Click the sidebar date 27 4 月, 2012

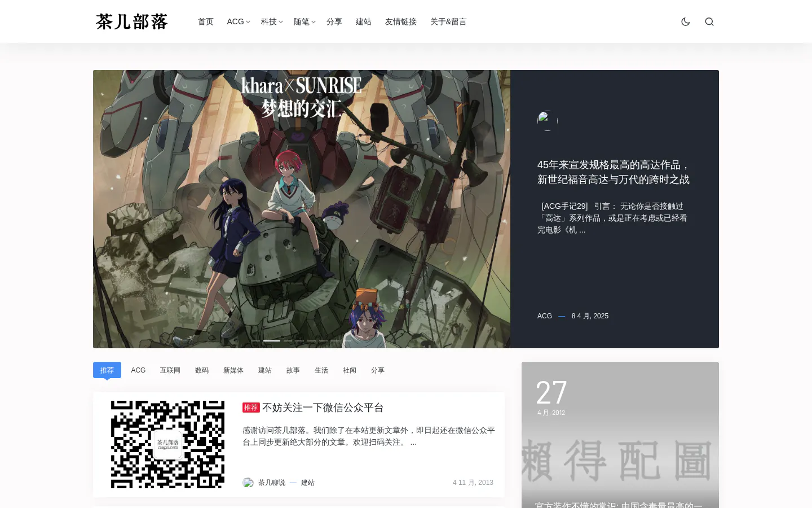pos(551,397)
